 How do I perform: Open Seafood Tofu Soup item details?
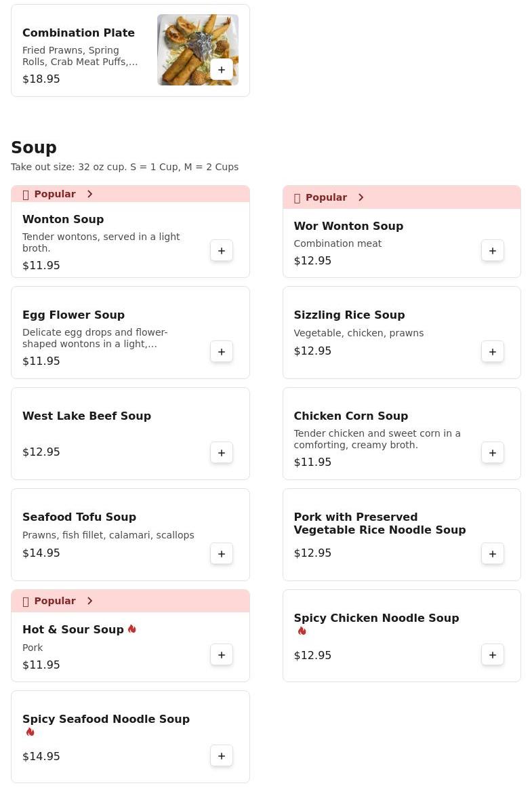130,534
